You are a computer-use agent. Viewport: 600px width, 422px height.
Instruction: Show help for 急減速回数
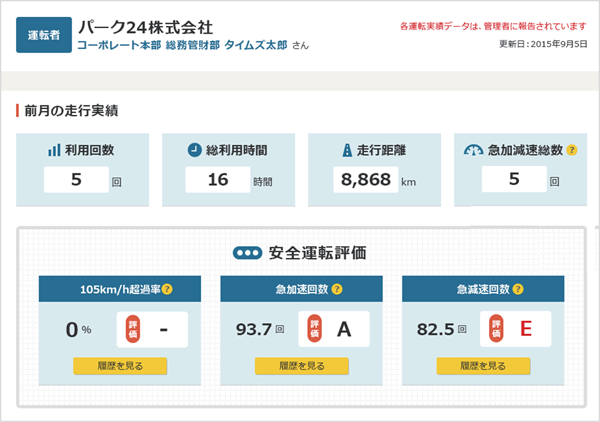[519, 289]
